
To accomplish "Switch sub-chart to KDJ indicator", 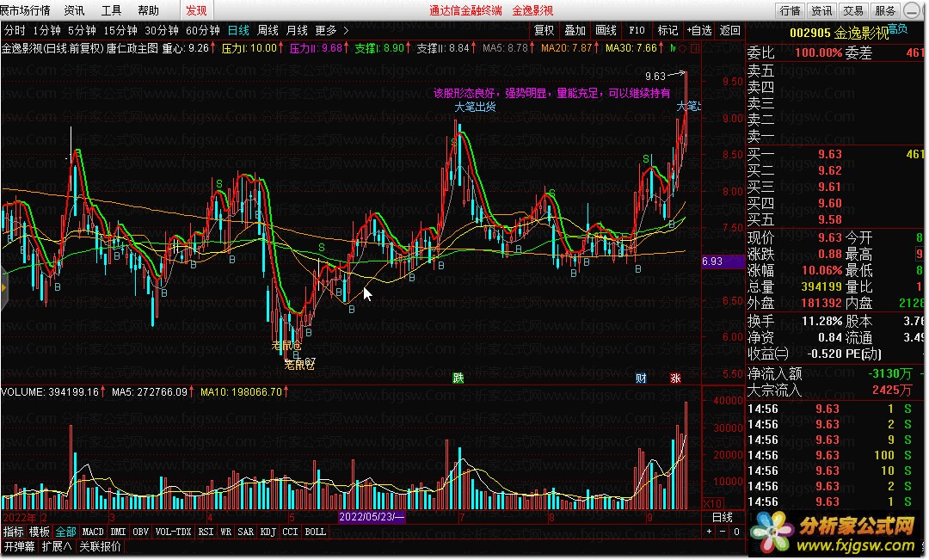I will 268,532.
